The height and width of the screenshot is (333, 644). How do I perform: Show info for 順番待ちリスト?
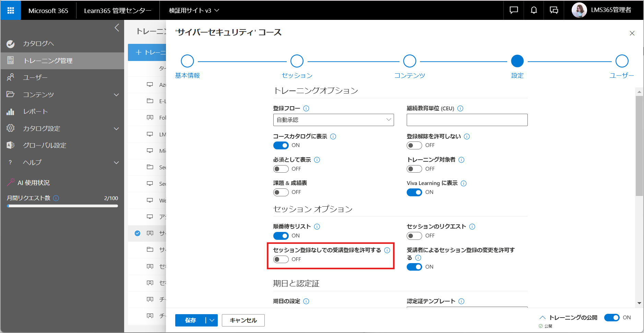point(317,226)
